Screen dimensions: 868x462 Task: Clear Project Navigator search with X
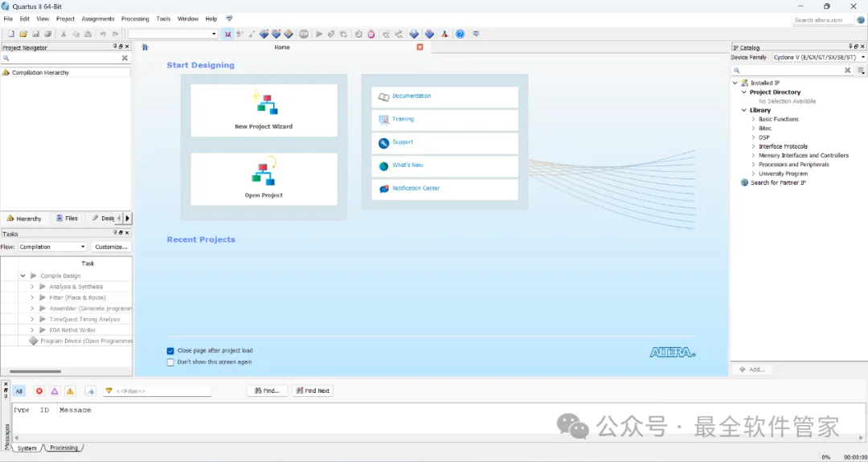click(125, 58)
